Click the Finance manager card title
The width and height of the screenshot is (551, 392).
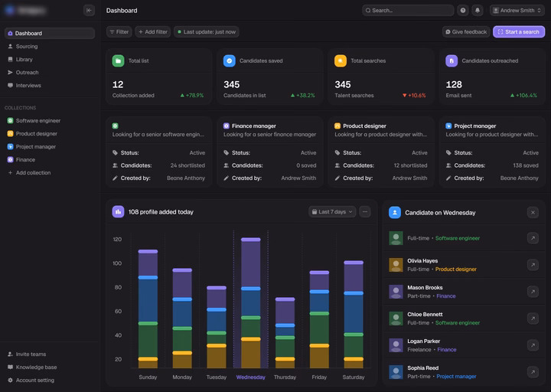pyautogui.click(x=254, y=126)
